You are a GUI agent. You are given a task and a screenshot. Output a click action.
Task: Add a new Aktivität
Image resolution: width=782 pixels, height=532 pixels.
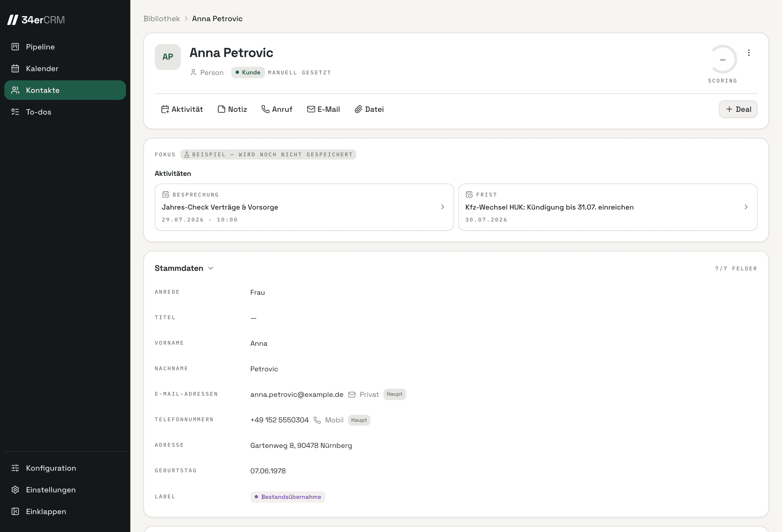point(182,109)
